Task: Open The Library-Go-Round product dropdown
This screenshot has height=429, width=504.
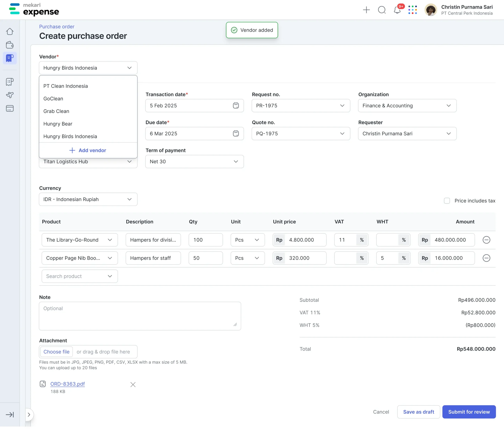Action: pos(80,240)
